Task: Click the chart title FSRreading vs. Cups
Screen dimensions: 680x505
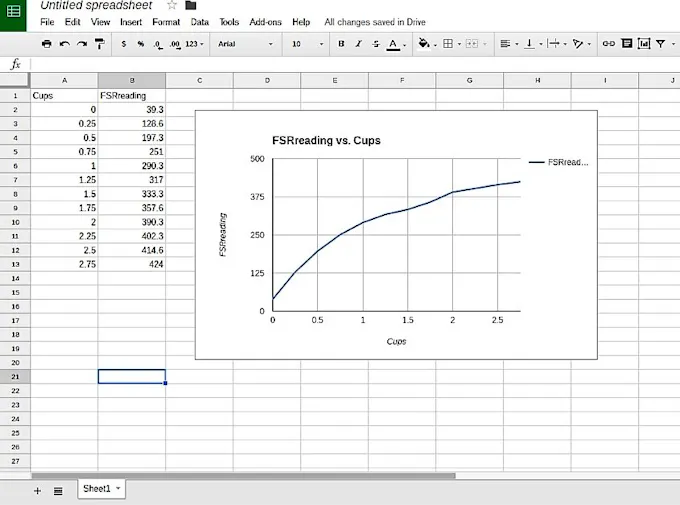Action: click(326, 141)
